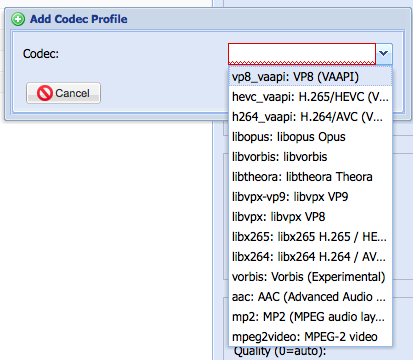Open the Codec combo box arrow
The height and width of the screenshot is (360, 413).
click(x=384, y=54)
